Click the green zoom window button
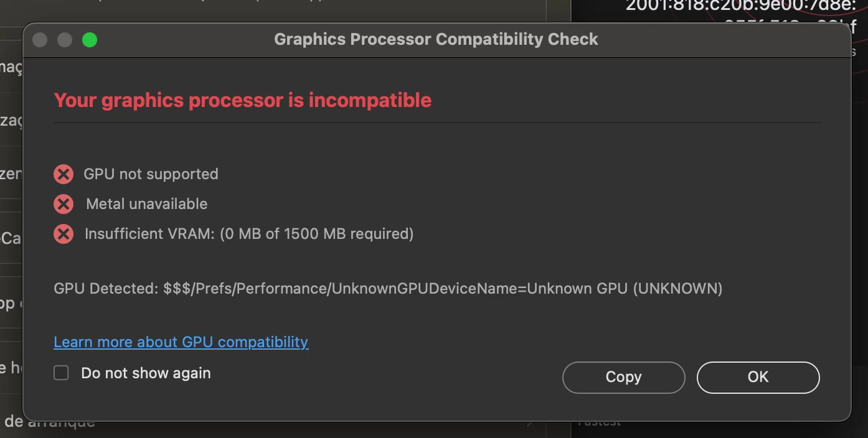Image resolution: width=868 pixels, height=438 pixels. (x=90, y=40)
